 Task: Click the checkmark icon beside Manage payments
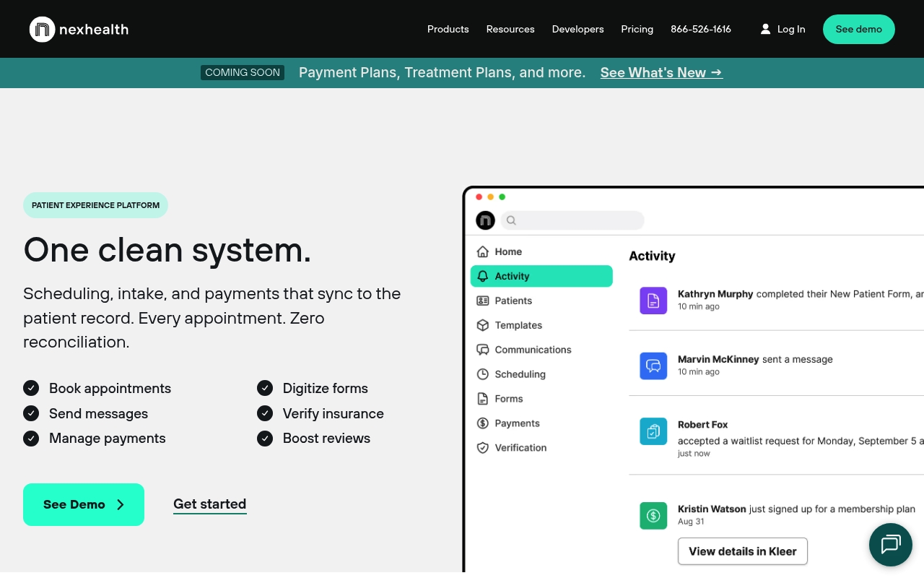(31, 438)
